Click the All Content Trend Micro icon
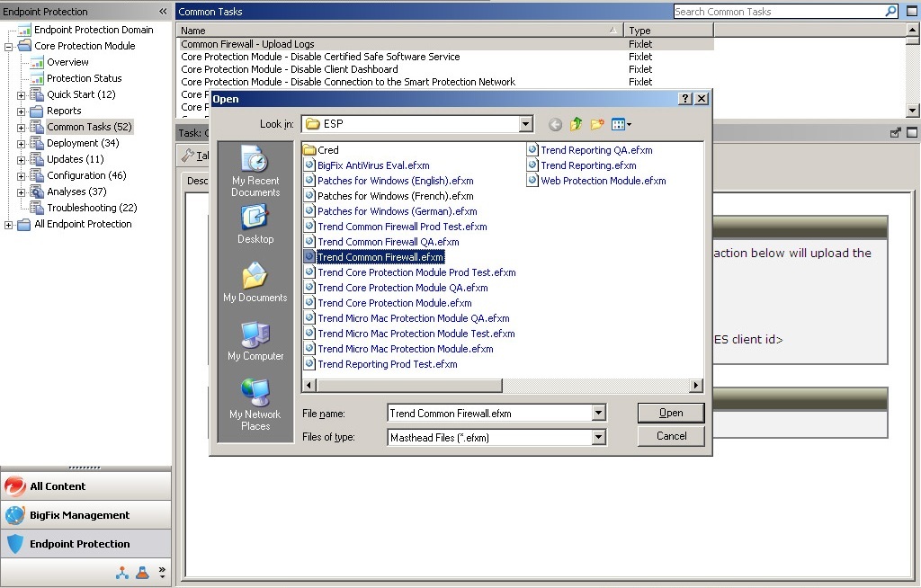 pyautogui.click(x=14, y=486)
